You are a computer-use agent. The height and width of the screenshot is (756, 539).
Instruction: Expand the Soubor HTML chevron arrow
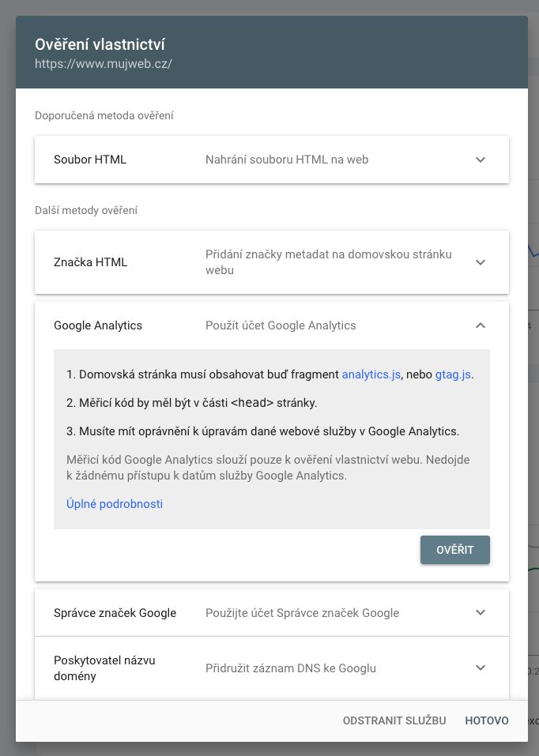tap(481, 160)
